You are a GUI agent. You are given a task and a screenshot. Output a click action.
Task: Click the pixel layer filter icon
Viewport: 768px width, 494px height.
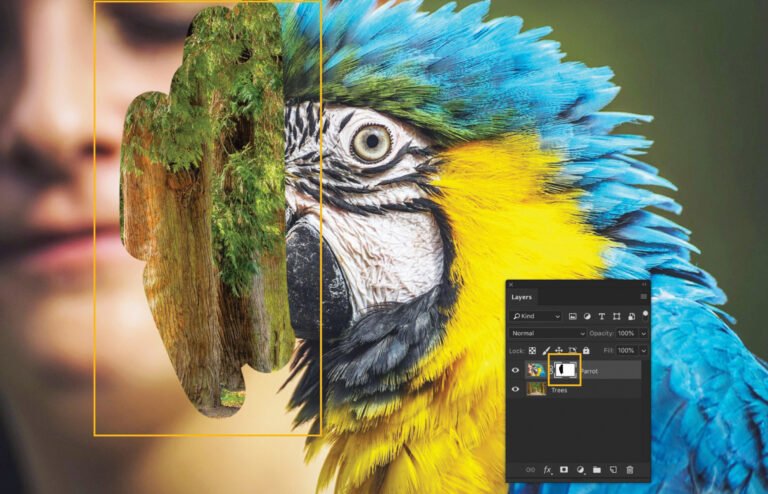pyautogui.click(x=571, y=316)
